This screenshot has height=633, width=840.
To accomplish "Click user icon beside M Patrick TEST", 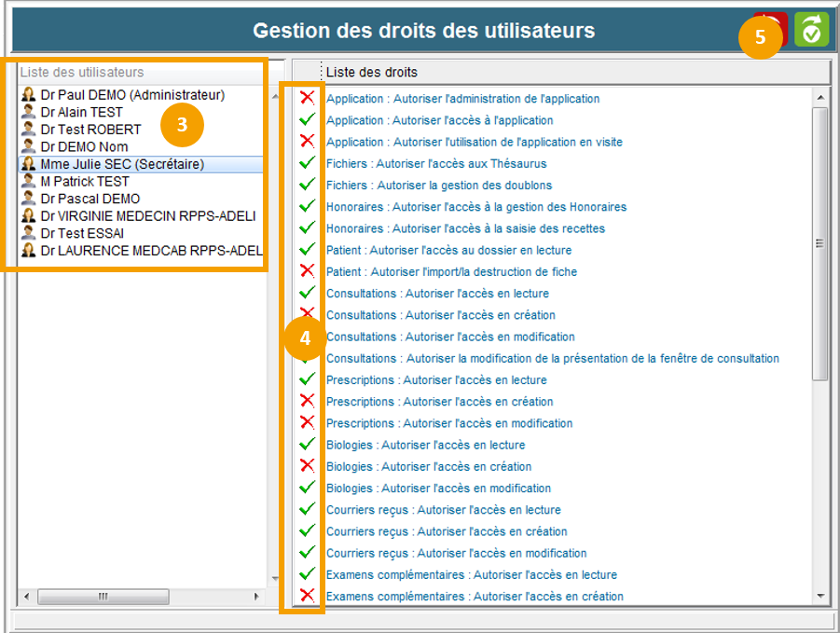I will point(28,182).
